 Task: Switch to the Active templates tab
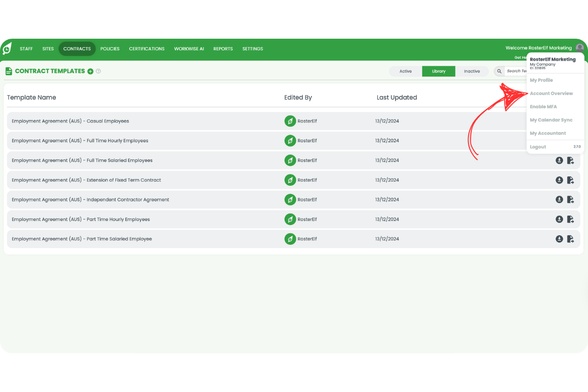tap(406, 72)
